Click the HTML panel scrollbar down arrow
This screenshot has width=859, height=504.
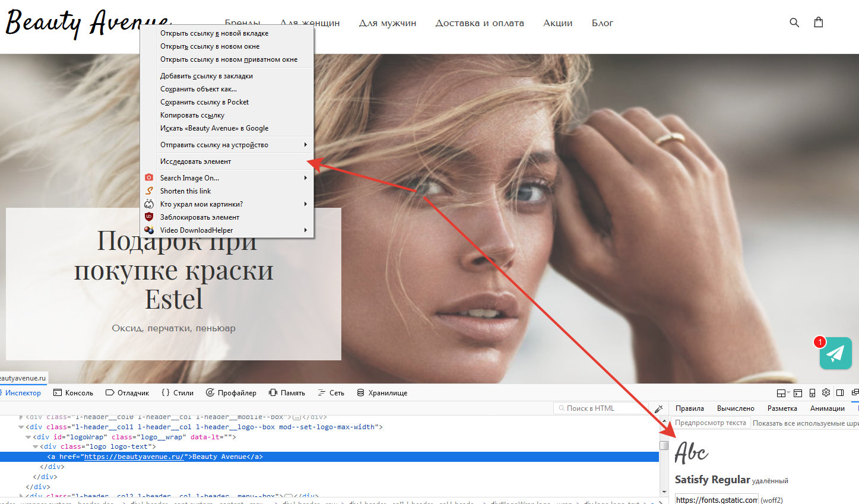664,492
